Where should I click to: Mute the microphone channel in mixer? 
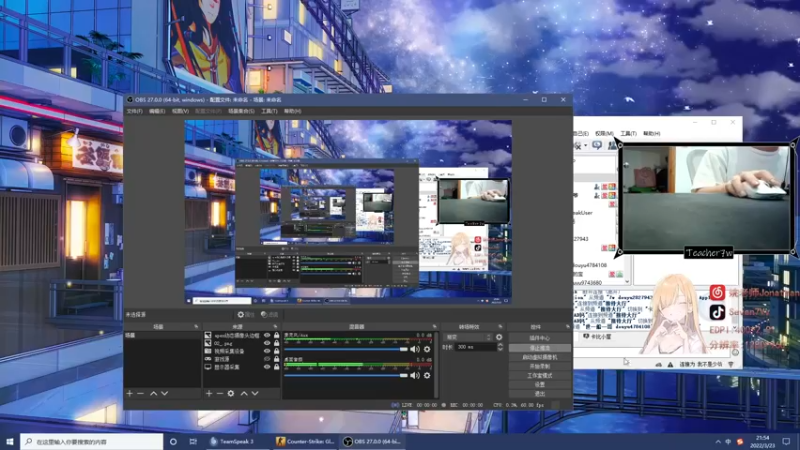(415, 349)
